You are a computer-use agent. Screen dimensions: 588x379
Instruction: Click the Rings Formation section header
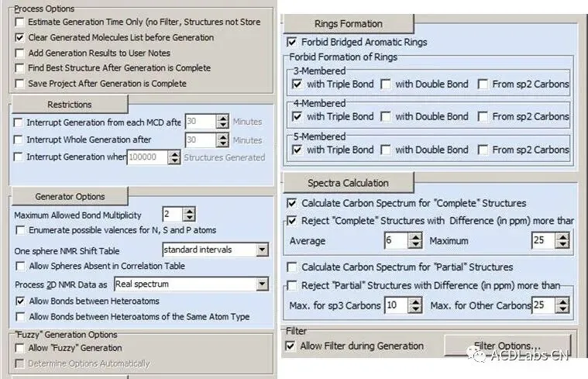point(349,24)
